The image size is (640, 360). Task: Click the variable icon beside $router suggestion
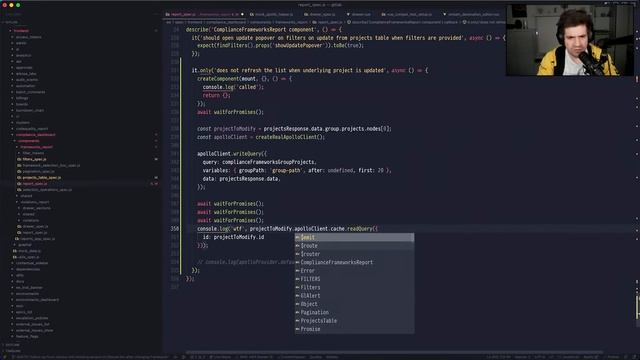click(298, 254)
